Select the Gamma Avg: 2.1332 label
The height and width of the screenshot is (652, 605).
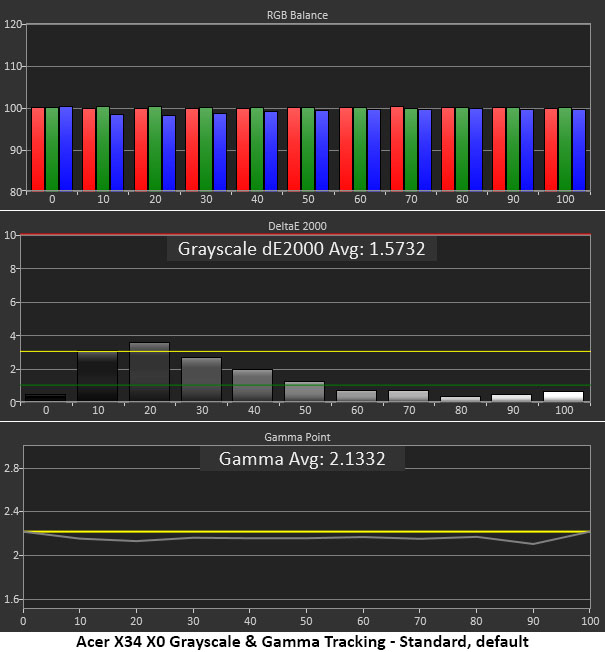(302, 459)
